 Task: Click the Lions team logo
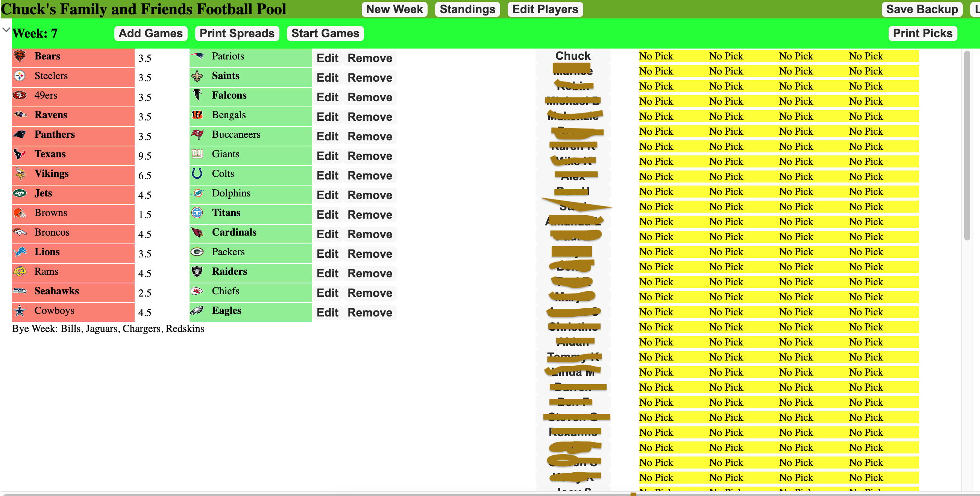coord(20,252)
